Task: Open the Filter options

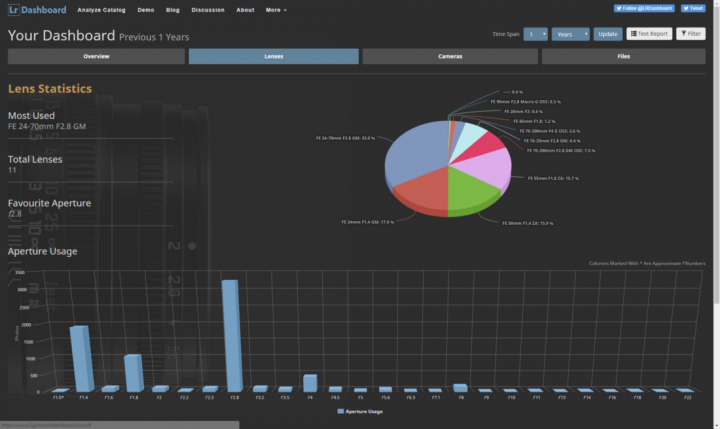Action: click(691, 34)
